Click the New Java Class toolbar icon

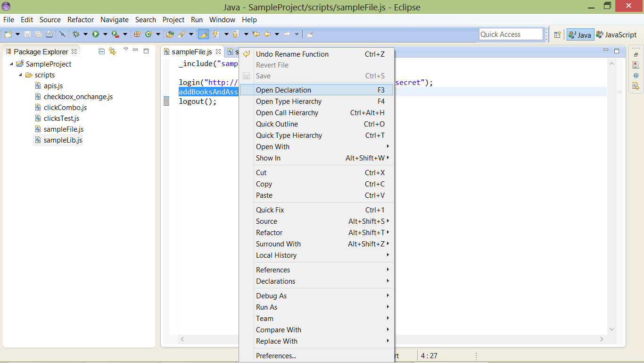149,34
